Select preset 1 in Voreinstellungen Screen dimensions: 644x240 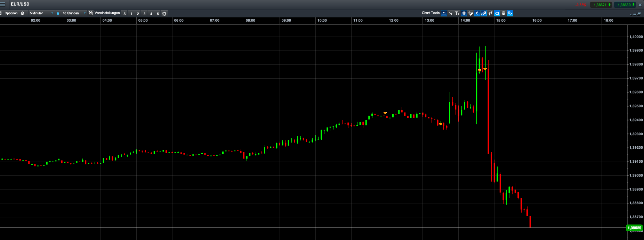point(131,14)
